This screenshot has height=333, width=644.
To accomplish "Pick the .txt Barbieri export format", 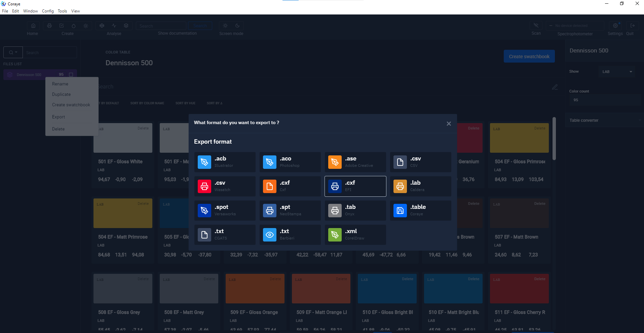I will (x=290, y=235).
